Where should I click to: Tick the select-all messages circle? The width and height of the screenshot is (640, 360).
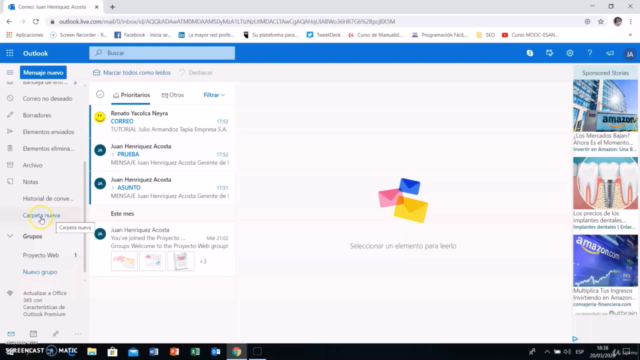click(x=100, y=94)
